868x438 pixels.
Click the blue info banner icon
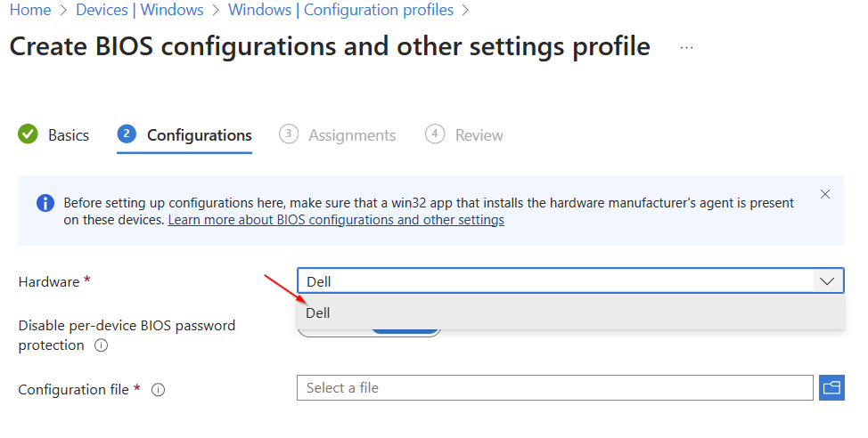[x=45, y=203]
